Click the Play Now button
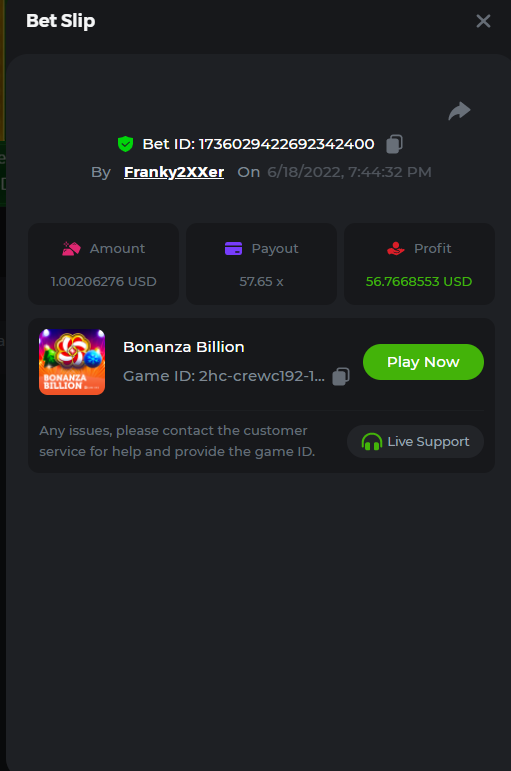The image size is (511, 771). coord(423,362)
